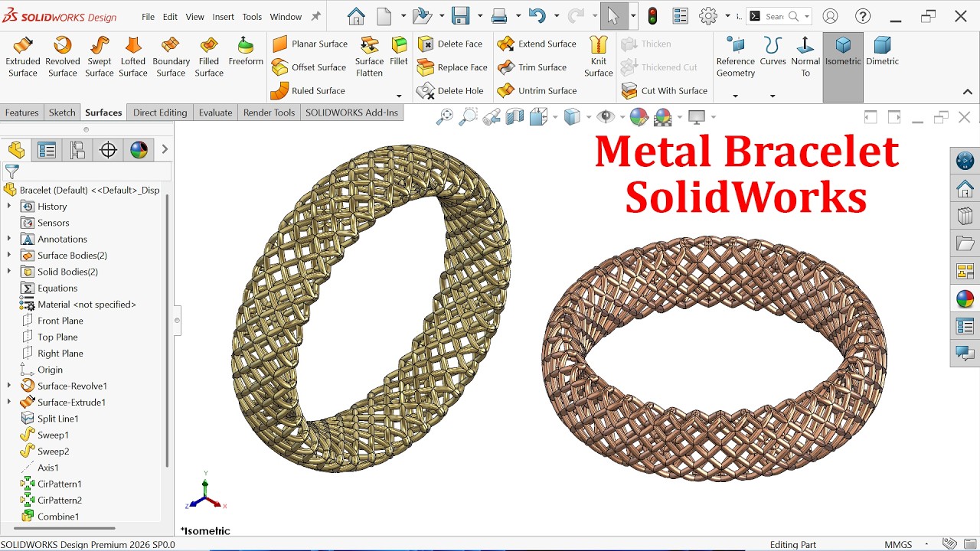Expand the Surface Bodies(2) folder
Screen dimensions: 980x551
9,256
